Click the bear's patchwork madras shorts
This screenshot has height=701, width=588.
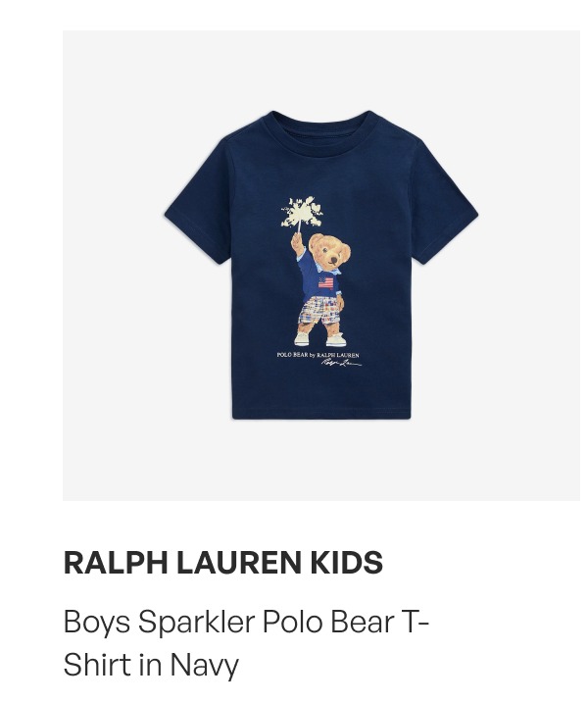[319, 311]
